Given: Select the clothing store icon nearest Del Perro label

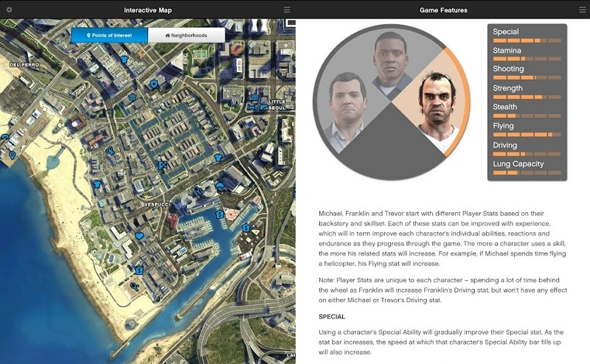Looking at the screenshot, I should click(124, 59).
